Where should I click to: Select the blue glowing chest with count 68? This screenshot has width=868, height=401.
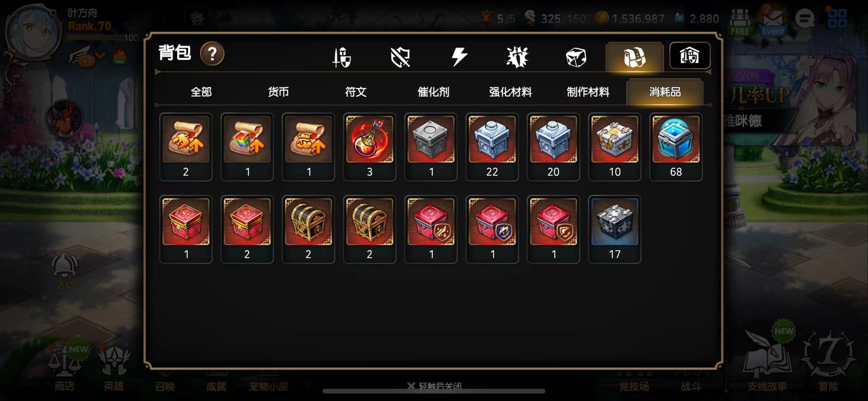pyautogui.click(x=676, y=147)
